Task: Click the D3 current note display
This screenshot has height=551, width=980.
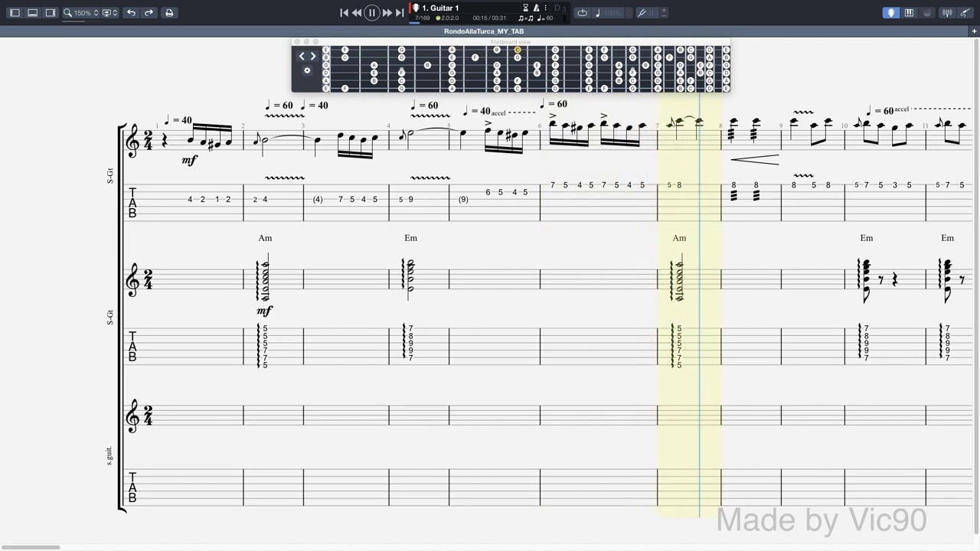Action: [560, 8]
